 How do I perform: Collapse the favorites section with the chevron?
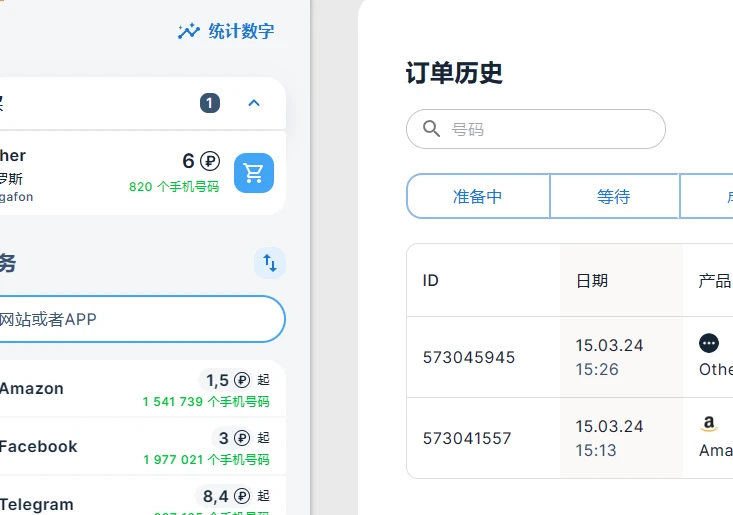pyautogui.click(x=254, y=103)
